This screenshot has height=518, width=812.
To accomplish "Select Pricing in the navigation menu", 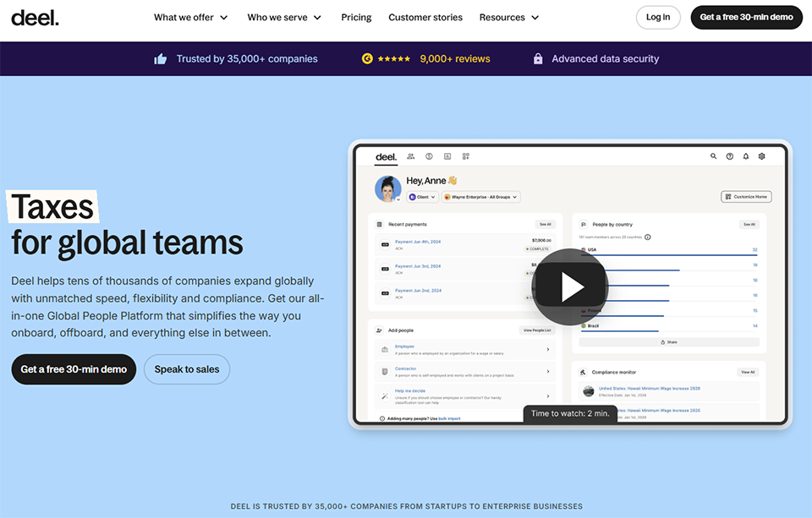I will pos(356,17).
